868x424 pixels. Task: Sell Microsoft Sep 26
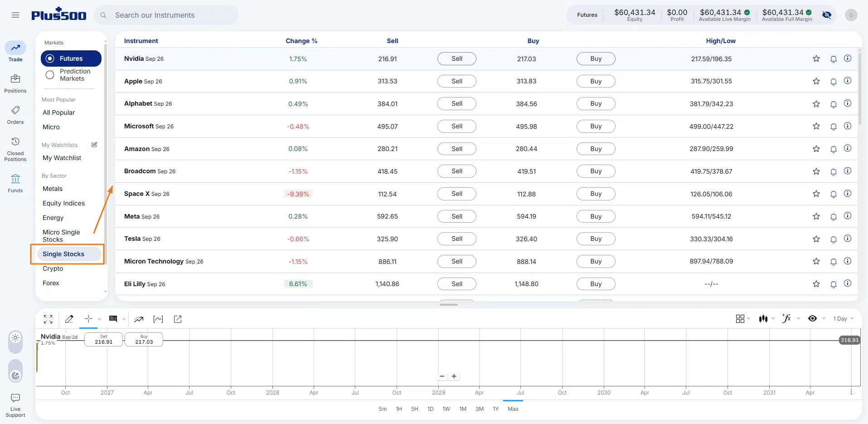coord(456,126)
